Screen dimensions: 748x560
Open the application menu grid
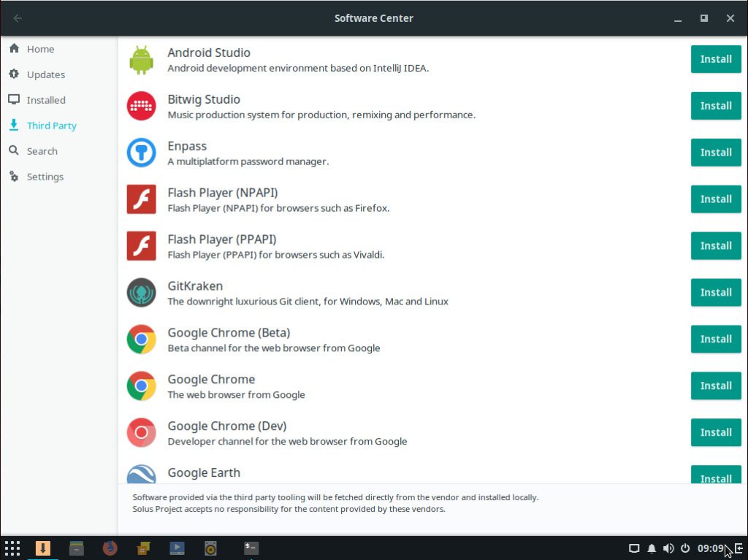[12, 548]
